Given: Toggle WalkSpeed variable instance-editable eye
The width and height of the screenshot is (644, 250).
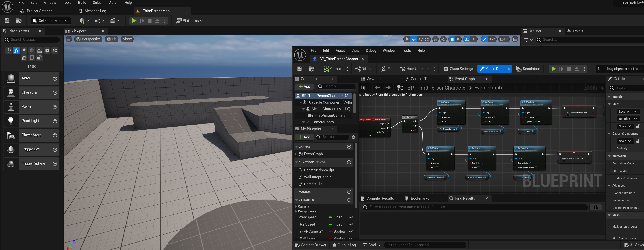Looking at the screenshot, I should tap(351, 218).
